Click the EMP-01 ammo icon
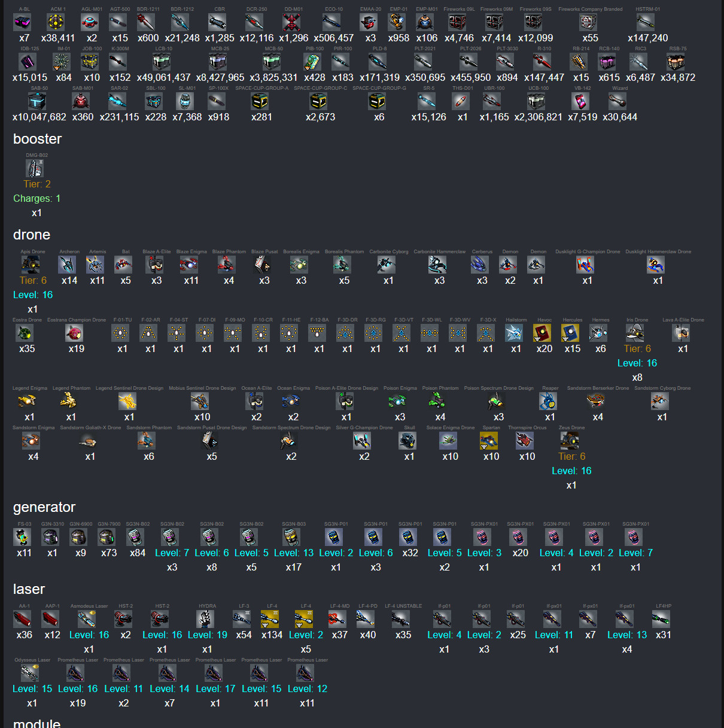The image size is (724, 728). click(397, 22)
